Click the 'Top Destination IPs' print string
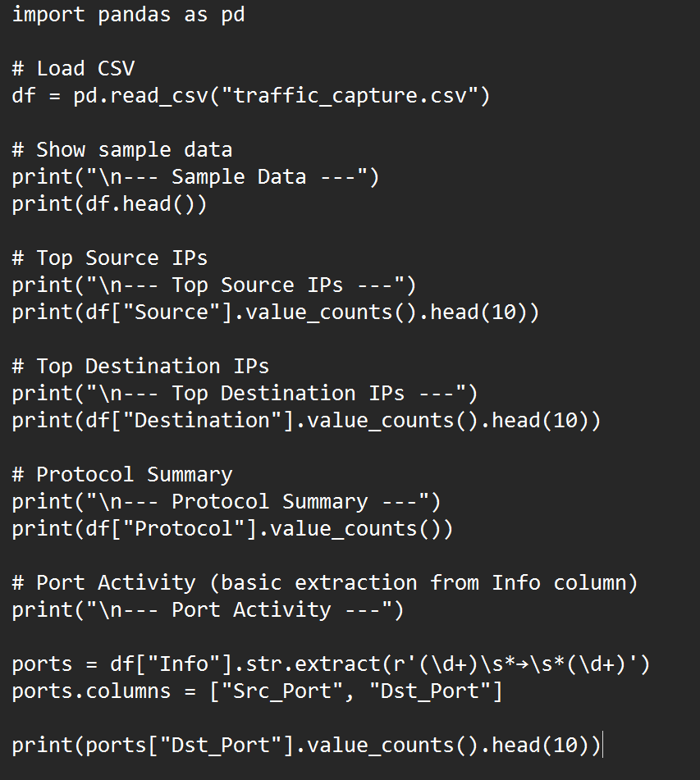Viewport: 700px width, 780px height. (x=245, y=394)
